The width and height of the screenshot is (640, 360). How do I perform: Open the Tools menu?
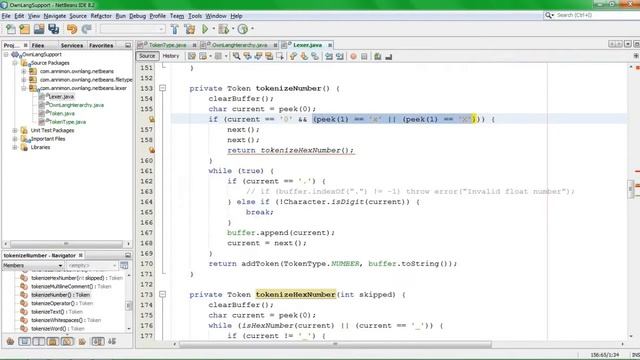tap(195, 16)
